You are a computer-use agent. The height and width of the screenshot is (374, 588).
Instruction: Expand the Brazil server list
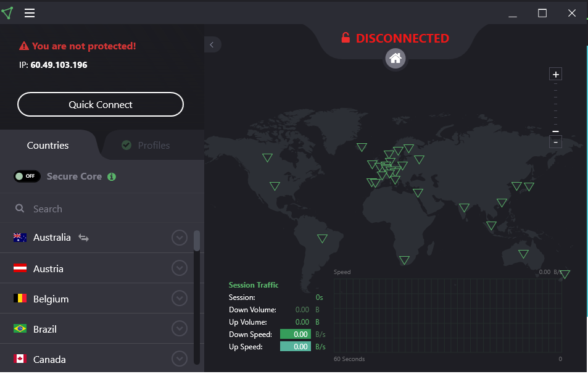pos(180,328)
